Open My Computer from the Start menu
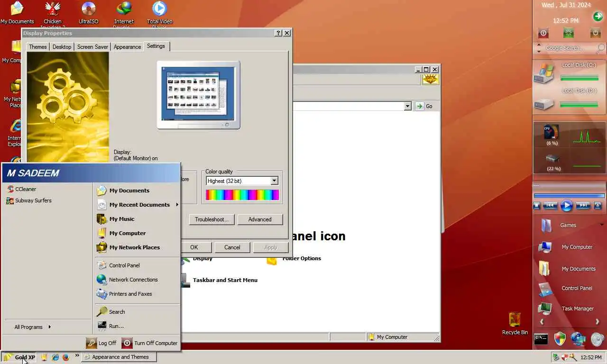The image size is (607, 364). [x=121, y=233]
